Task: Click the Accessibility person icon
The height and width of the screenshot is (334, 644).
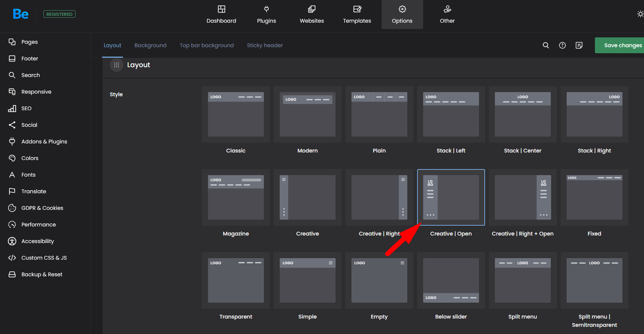Action: point(12,241)
